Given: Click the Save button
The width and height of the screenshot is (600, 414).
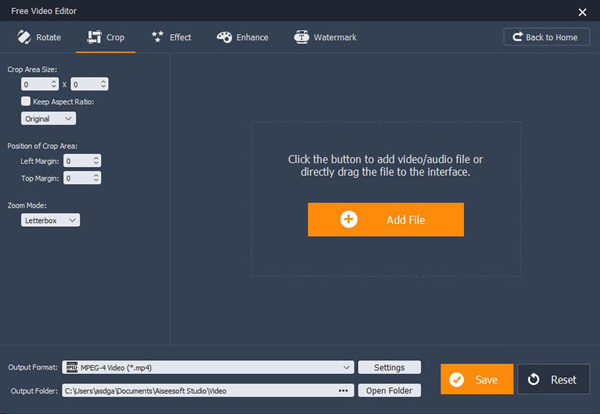Looking at the screenshot, I should pyautogui.click(x=476, y=379).
